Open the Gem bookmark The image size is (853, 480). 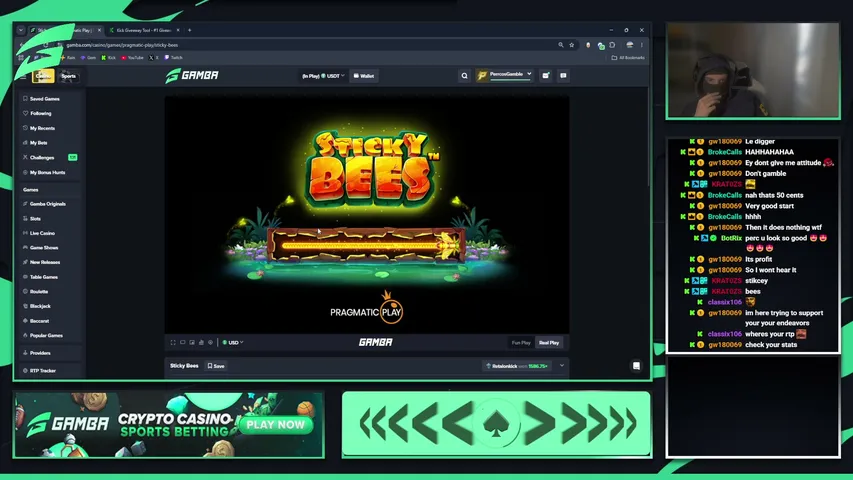88,58
